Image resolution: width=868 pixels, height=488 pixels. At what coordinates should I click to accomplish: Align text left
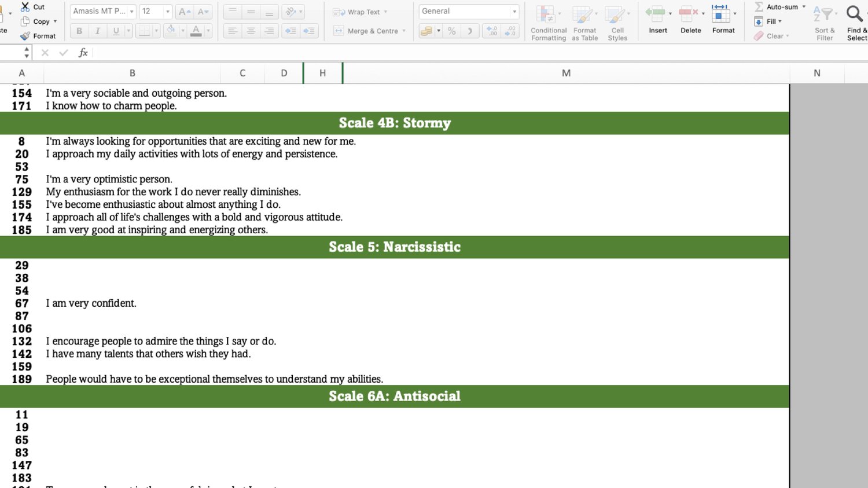tap(233, 31)
